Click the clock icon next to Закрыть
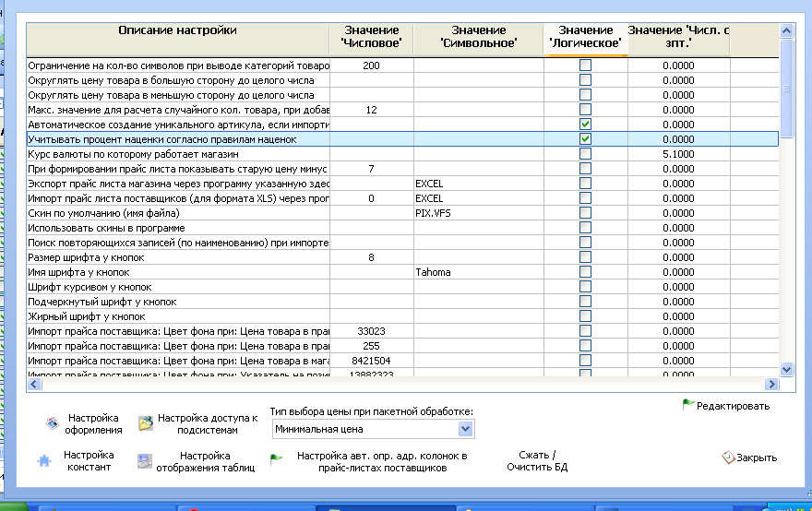The height and width of the screenshot is (511, 812). [x=729, y=458]
